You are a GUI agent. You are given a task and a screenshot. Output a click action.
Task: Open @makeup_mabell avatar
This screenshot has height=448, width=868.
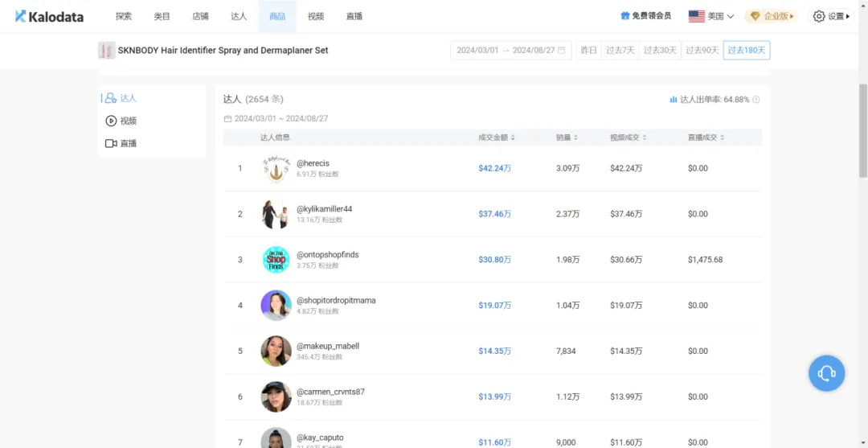pyautogui.click(x=276, y=351)
